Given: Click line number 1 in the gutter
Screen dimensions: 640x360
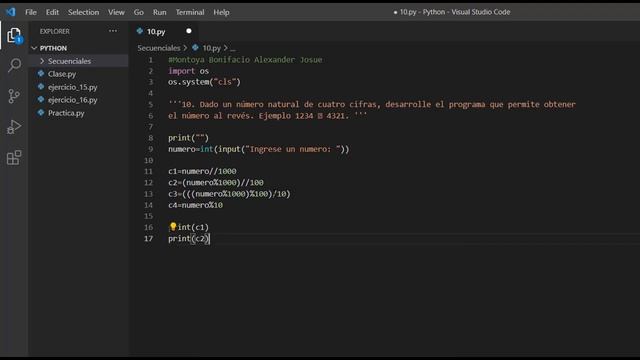Looking at the screenshot, I should pyautogui.click(x=151, y=60).
